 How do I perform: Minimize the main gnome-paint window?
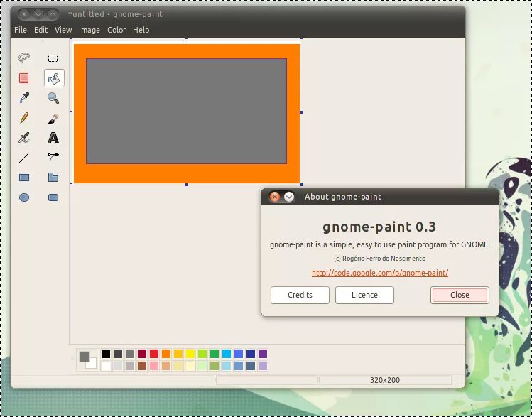[x=38, y=14]
